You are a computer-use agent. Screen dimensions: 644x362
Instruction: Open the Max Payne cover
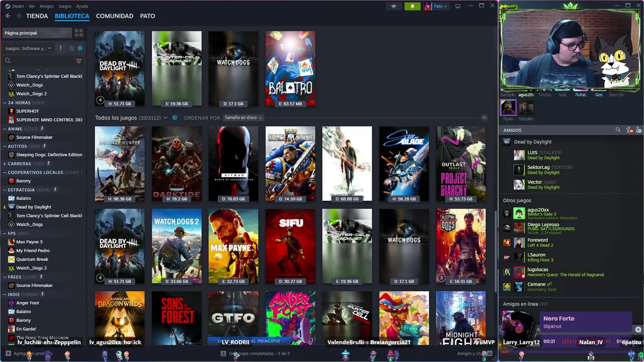tap(233, 246)
